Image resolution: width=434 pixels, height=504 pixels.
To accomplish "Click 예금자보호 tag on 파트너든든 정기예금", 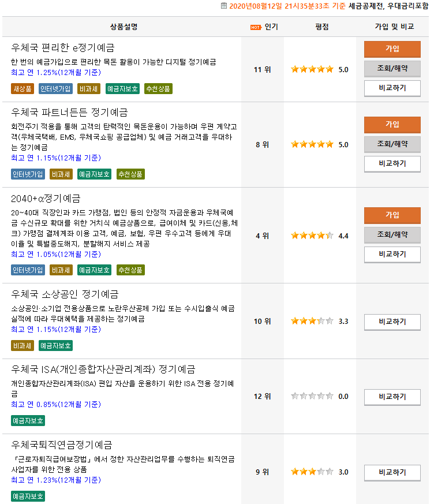I will point(95,174).
